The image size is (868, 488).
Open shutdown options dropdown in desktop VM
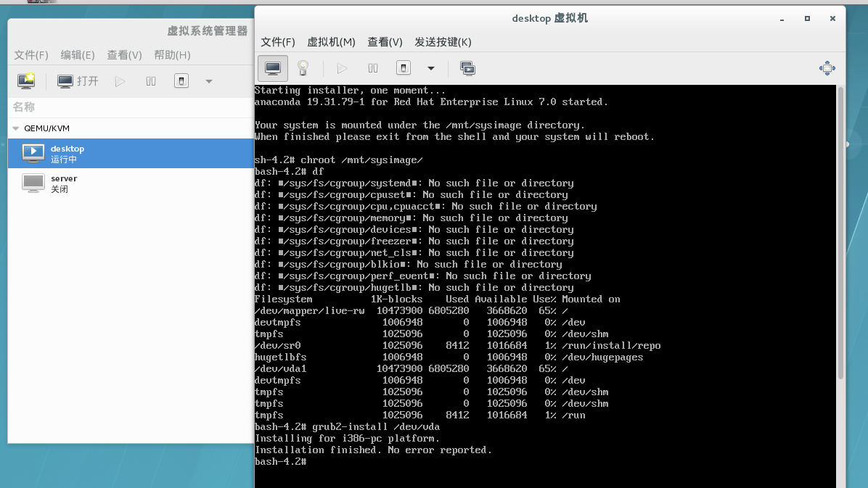pos(430,69)
